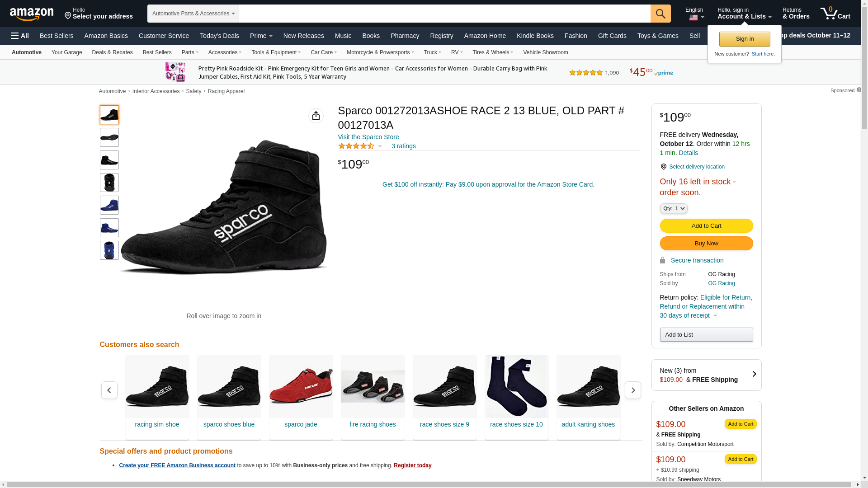Click the share icon on product image
The height and width of the screenshot is (488, 868).
(x=316, y=116)
